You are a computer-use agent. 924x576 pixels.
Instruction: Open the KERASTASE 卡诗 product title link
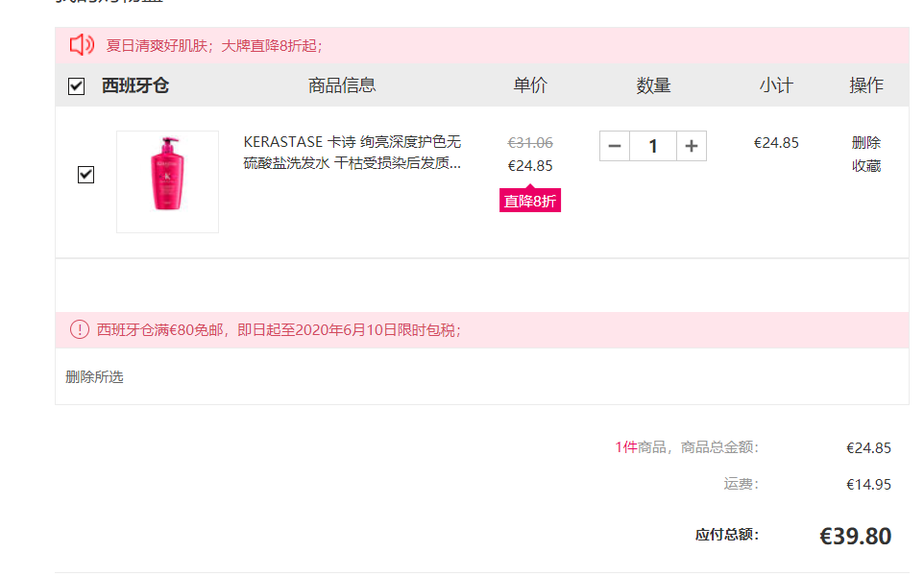pyautogui.click(x=353, y=152)
